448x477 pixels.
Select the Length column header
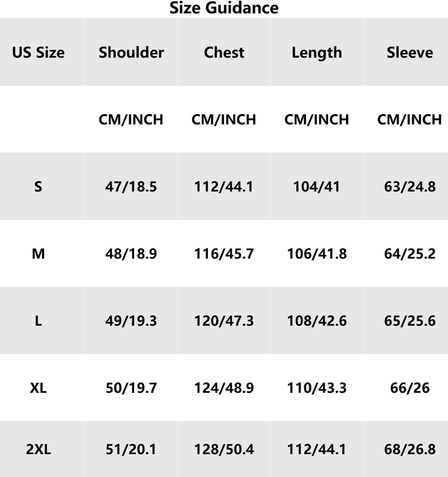(317, 53)
